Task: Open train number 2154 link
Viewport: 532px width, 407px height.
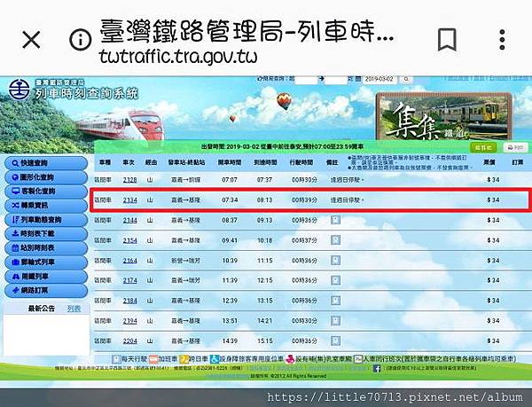Action: tap(130, 240)
